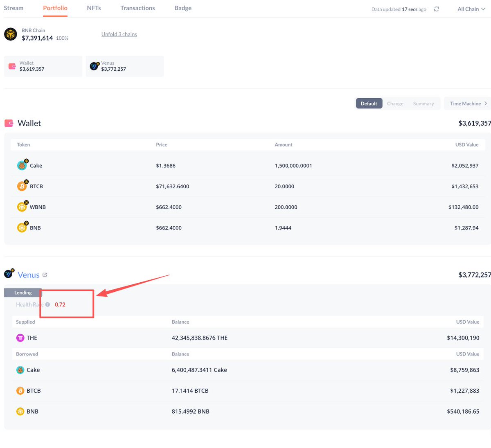491x448 pixels.
Task: Click the Wallet $3,619,357 summary card
Action: [43, 66]
